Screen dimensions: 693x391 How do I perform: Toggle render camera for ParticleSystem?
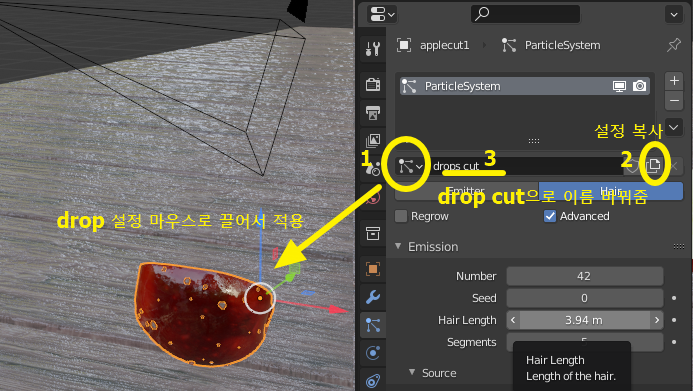639,86
